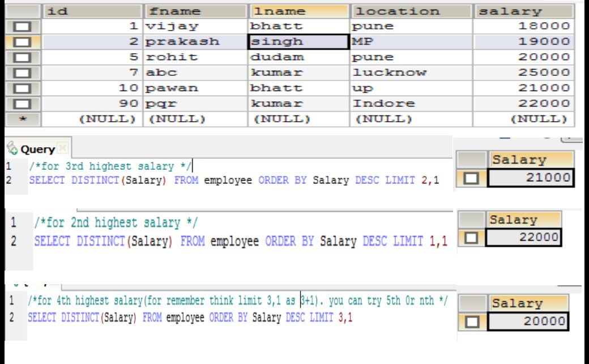Select the singh lname cell

tap(298, 42)
